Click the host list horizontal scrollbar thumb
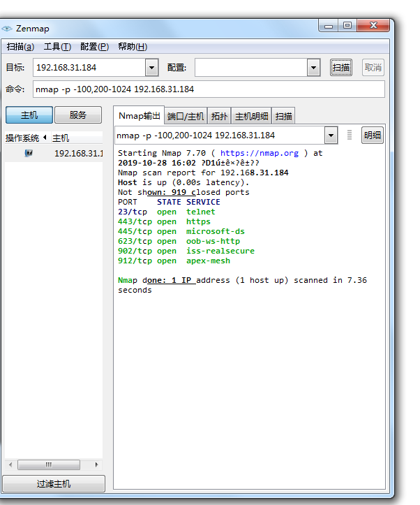 click(x=49, y=464)
